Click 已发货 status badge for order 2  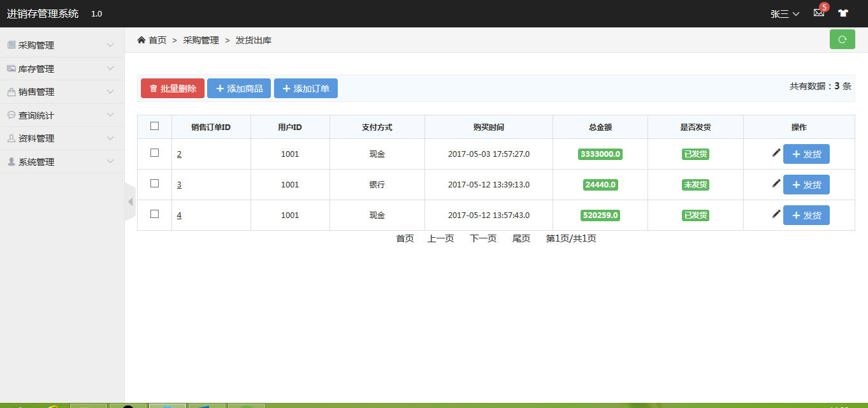[x=695, y=154]
